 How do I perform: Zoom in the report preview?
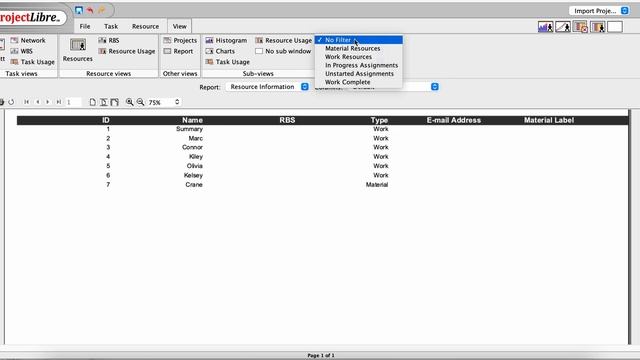pyautogui.click(x=129, y=102)
